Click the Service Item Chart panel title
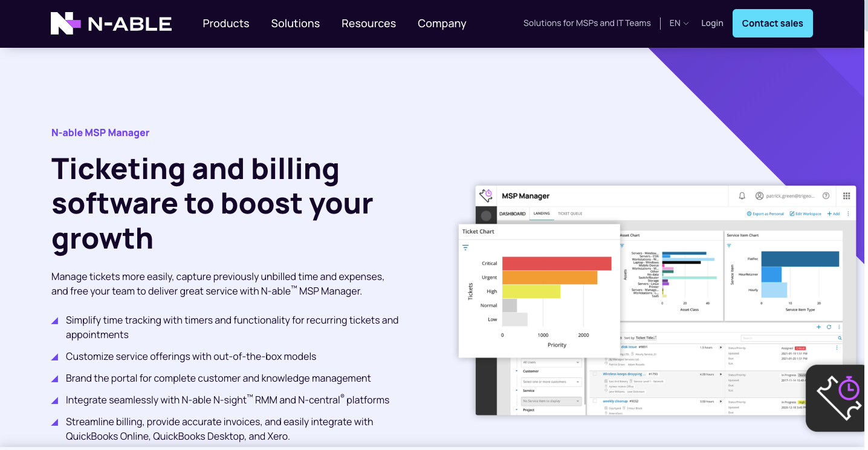 [742, 235]
